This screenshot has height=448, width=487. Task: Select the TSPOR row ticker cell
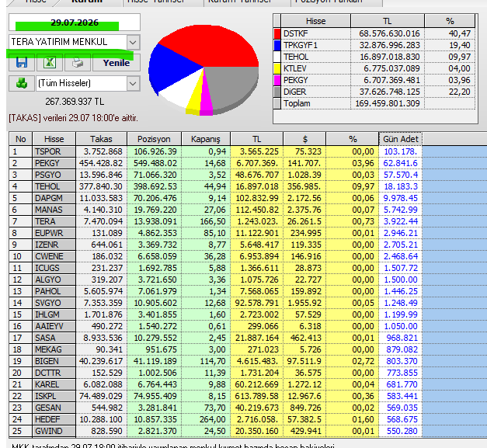(x=54, y=151)
